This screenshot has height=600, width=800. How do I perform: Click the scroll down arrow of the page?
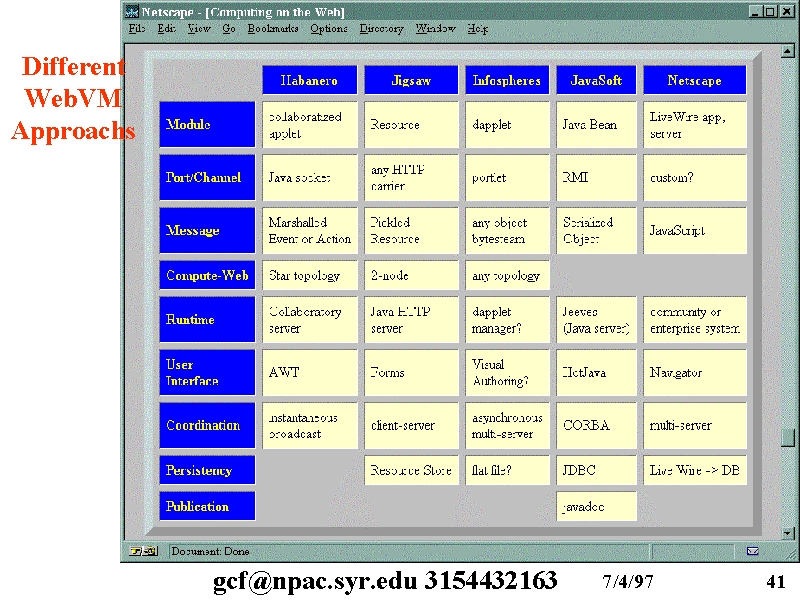[788, 533]
